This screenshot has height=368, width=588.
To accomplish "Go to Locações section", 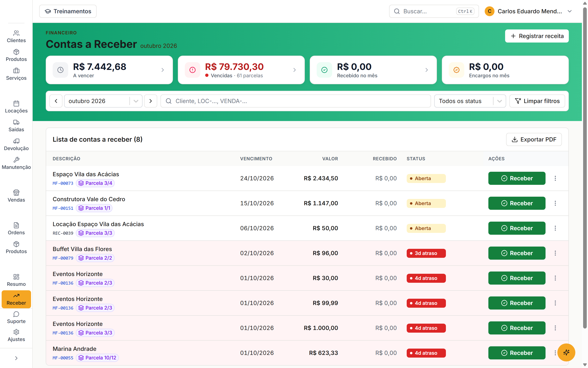I will point(16,107).
